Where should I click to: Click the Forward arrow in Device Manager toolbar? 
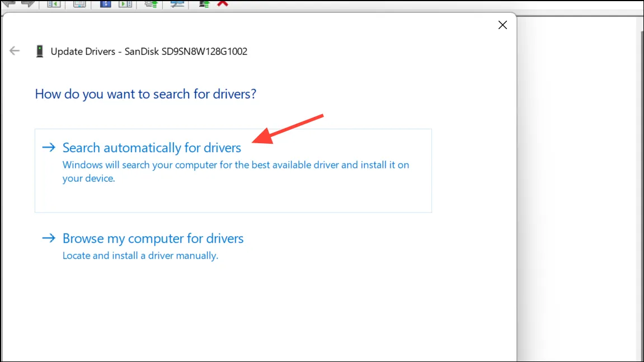[x=29, y=3]
